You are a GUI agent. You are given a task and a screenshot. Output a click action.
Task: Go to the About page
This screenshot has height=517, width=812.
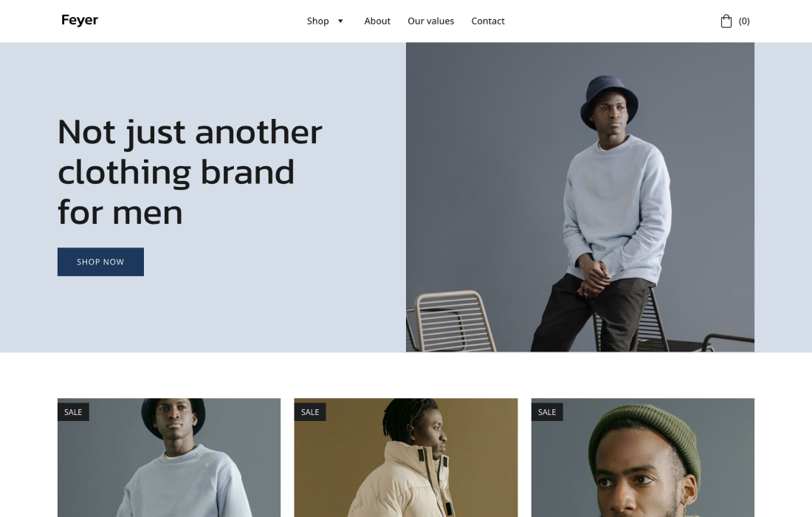377,21
